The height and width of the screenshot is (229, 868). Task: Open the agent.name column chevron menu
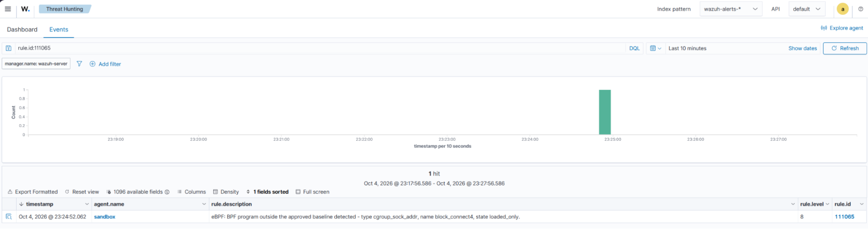(x=204, y=204)
